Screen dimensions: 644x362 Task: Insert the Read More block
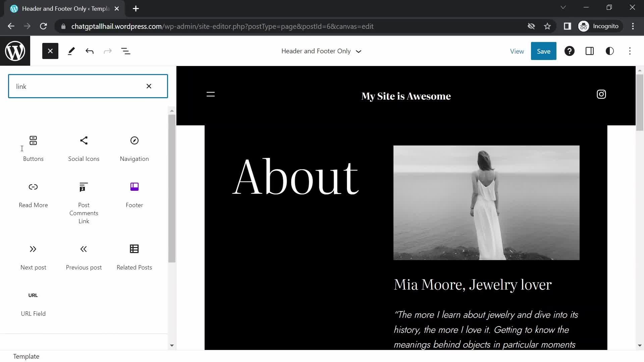coord(33,195)
